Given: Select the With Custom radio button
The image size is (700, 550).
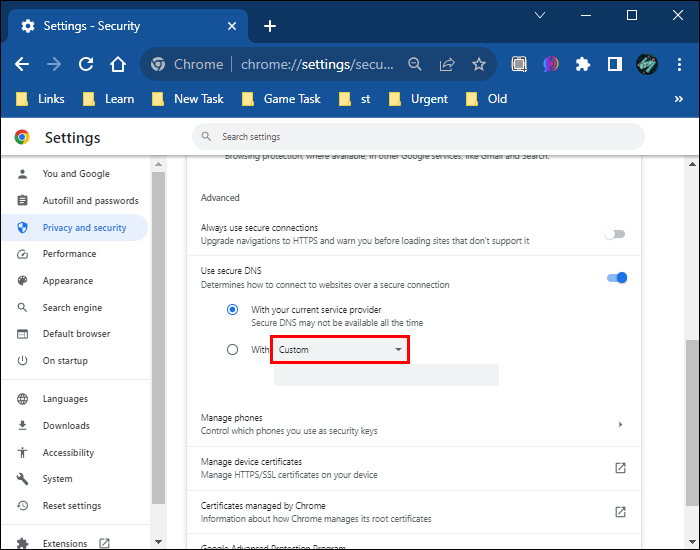Looking at the screenshot, I should tap(232, 350).
